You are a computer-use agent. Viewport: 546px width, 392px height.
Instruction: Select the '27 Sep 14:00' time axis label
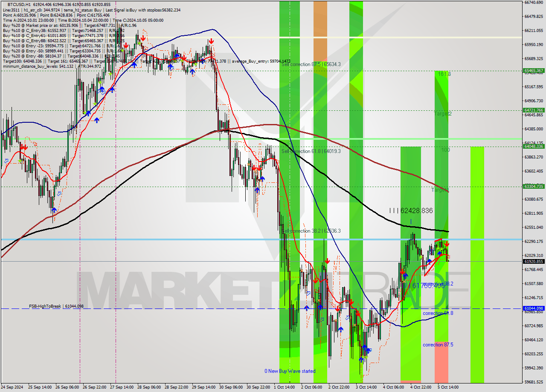point(122,387)
